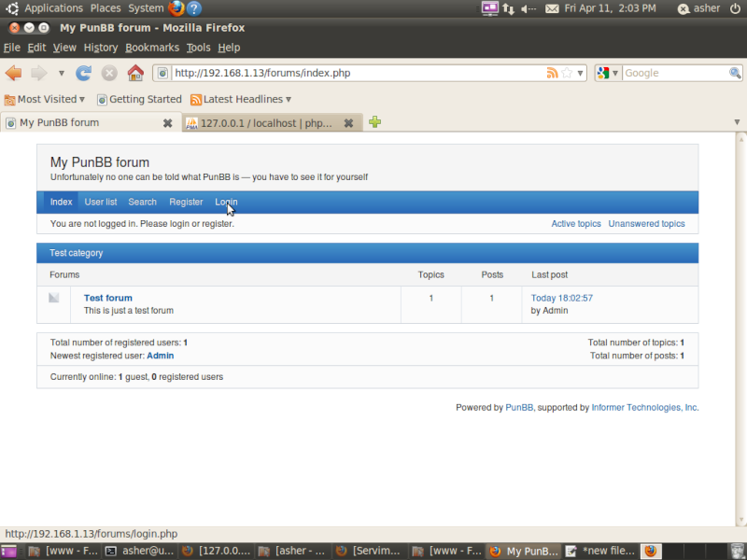Open the Bookmarks menu
Screen dimensions: 747x560
[152, 48]
